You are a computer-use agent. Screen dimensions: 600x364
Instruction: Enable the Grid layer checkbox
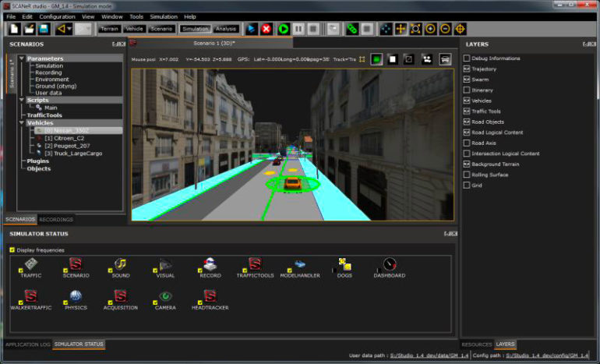tap(467, 186)
